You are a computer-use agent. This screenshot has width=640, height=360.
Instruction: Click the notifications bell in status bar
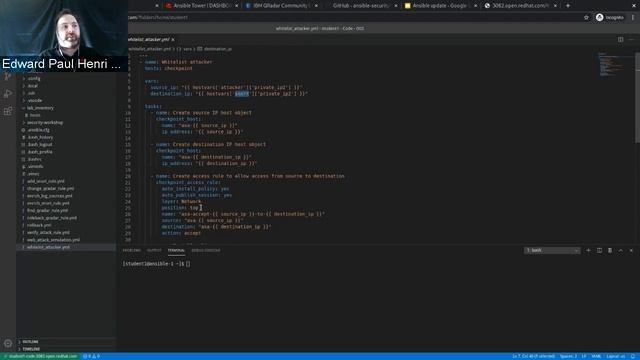point(633,356)
